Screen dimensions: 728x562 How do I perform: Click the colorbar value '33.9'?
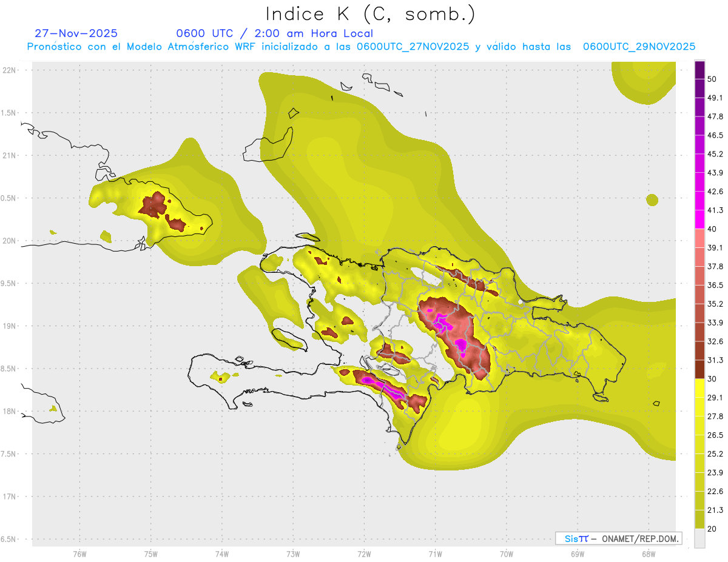click(715, 323)
